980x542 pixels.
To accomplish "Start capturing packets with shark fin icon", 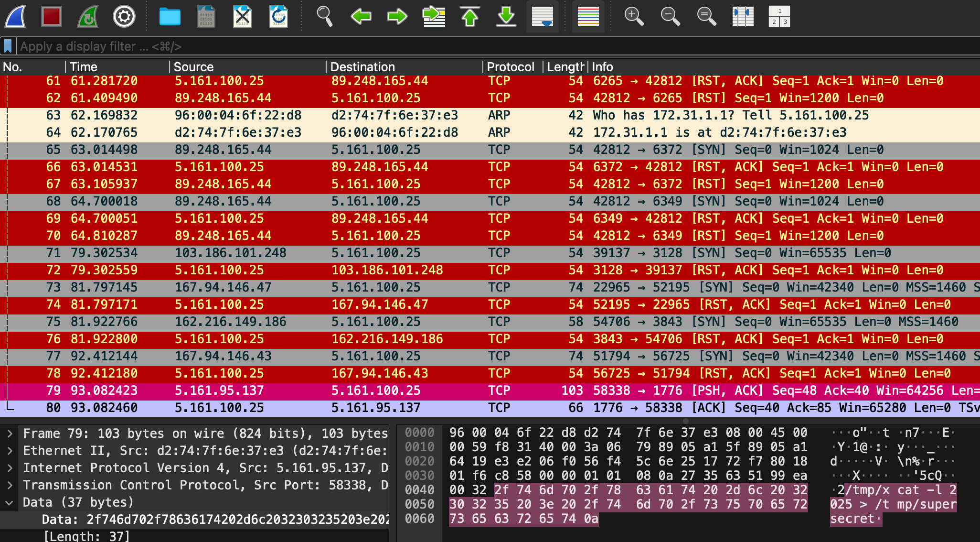I will point(15,17).
